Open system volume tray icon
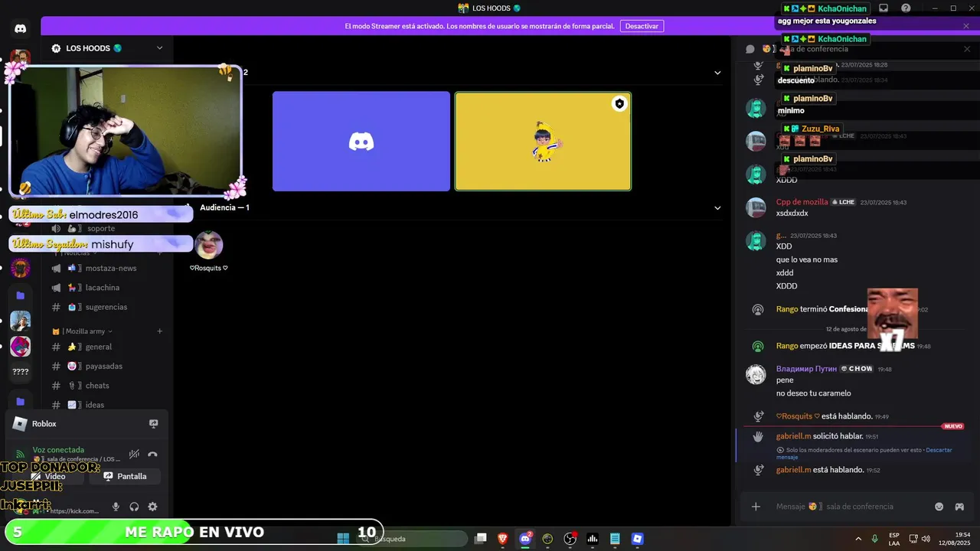The width and height of the screenshot is (980, 551). click(926, 539)
